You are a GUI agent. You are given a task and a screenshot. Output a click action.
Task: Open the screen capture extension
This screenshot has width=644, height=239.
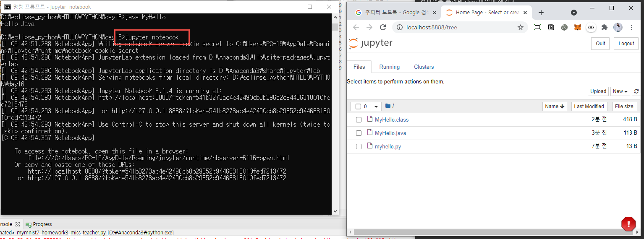[537, 27]
